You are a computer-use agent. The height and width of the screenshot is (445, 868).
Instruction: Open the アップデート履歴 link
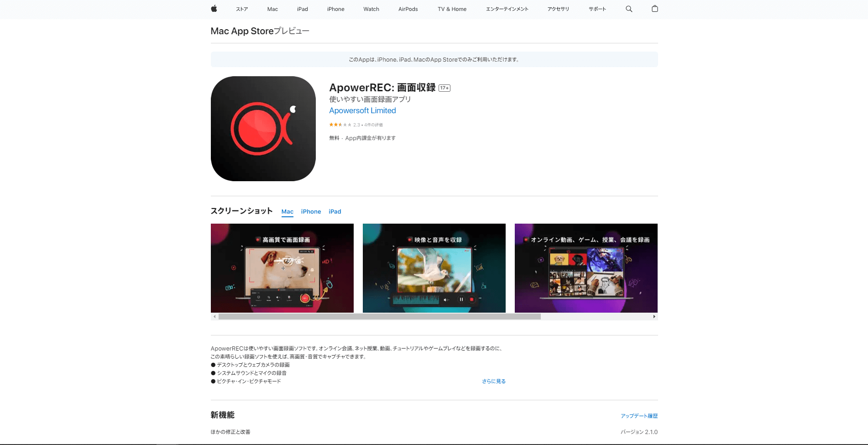(x=639, y=416)
